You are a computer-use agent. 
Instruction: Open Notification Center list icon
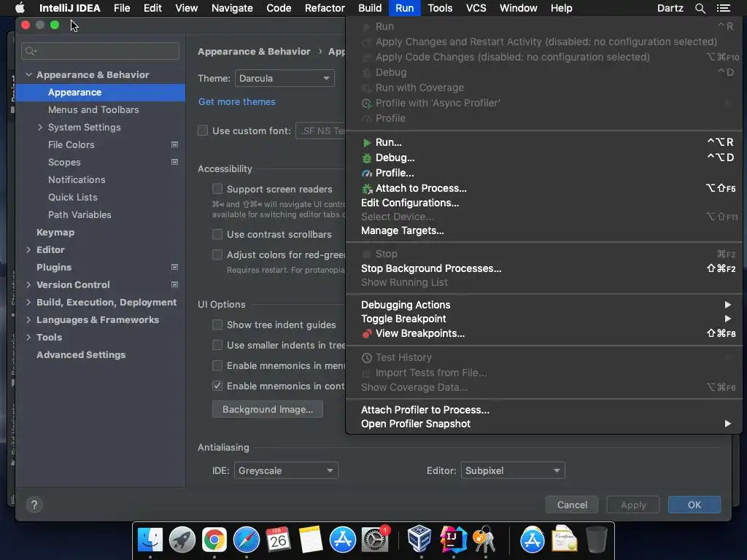click(x=723, y=8)
